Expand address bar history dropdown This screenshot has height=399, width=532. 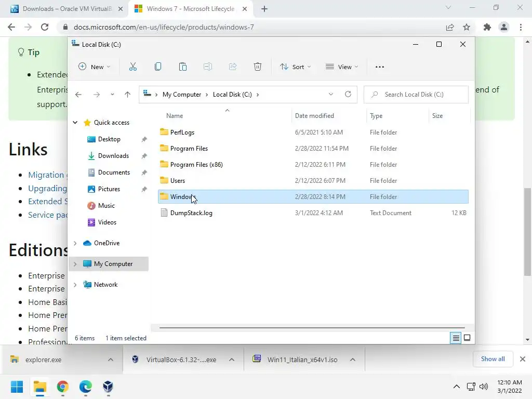(331, 95)
